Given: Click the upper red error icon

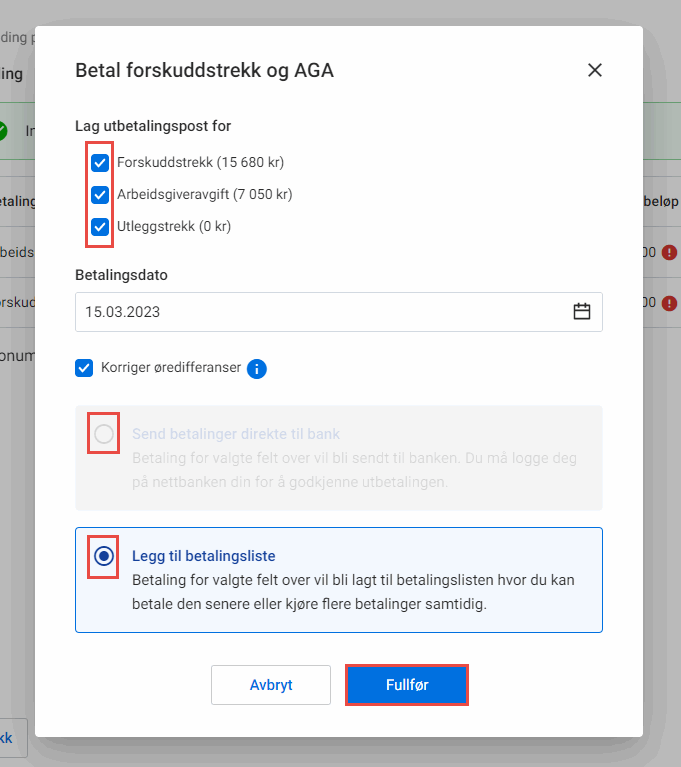Looking at the screenshot, I should coord(670,252).
